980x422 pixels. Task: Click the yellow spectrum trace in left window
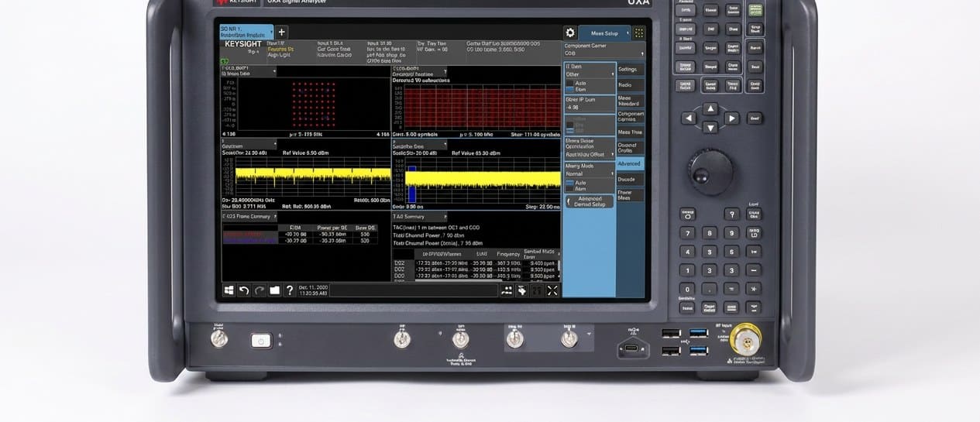[314, 176]
